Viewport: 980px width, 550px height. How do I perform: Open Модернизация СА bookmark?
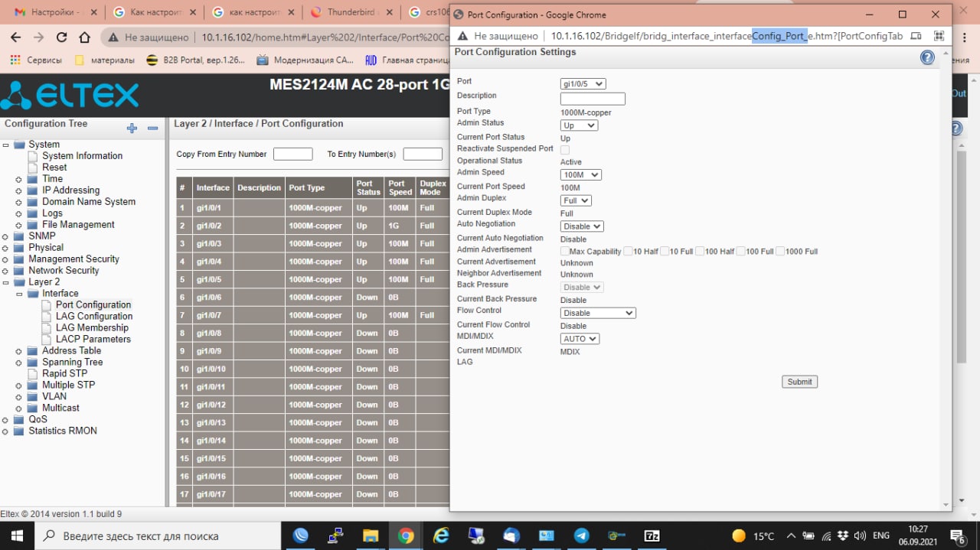(305, 60)
